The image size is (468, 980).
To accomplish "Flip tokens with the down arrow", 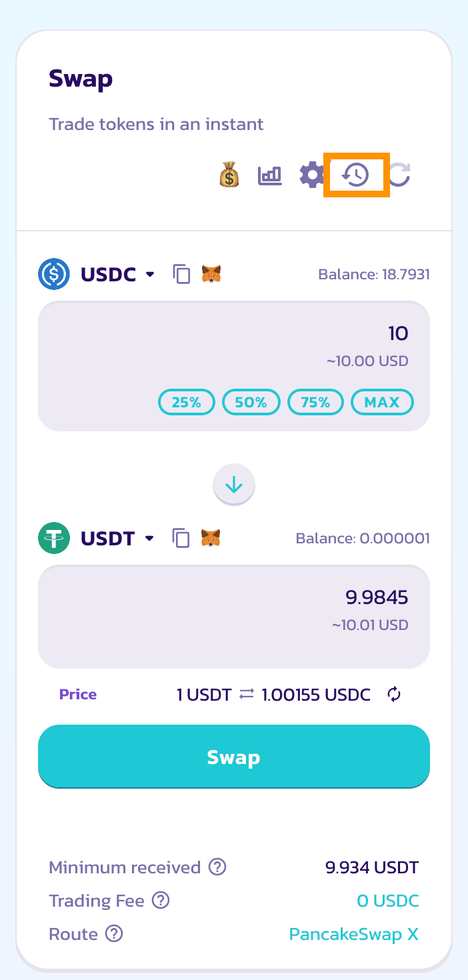I will (234, 485).
